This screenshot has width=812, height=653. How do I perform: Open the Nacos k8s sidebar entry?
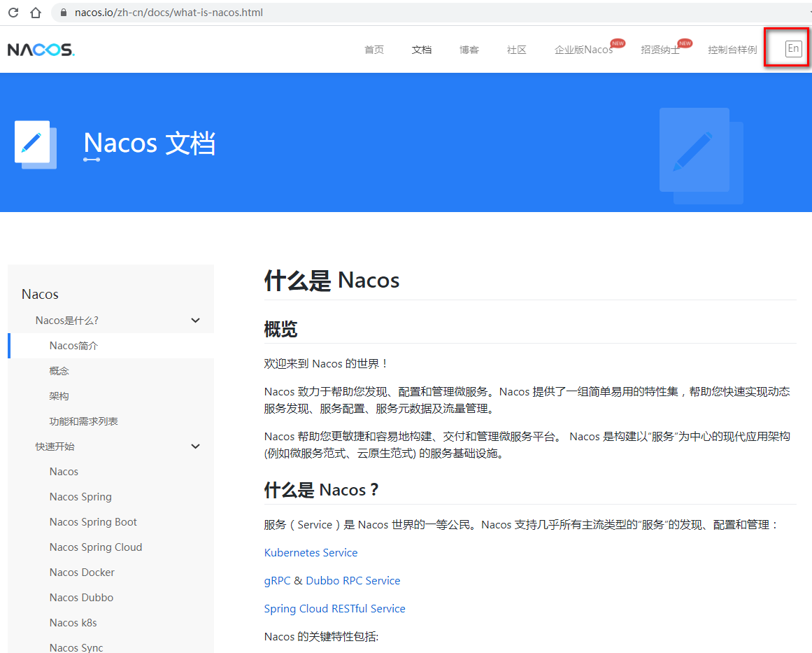73,622
